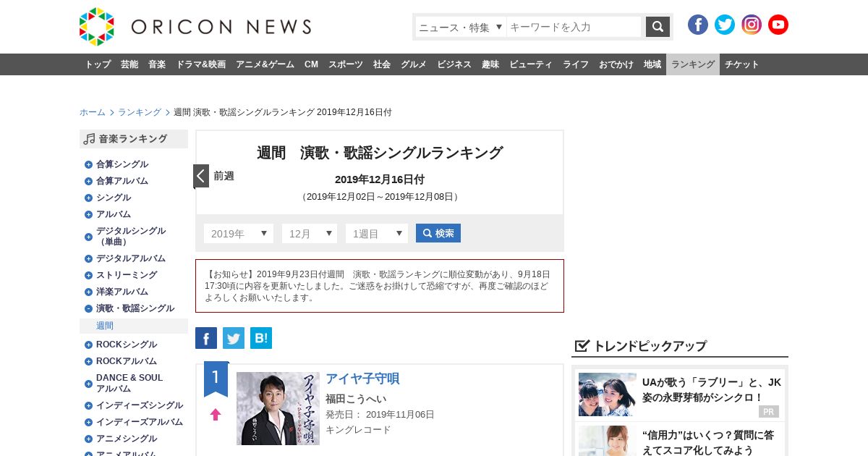Screen dimensions: 868x456
Task: Open 地域 in navigation bar
Action: 652,64
